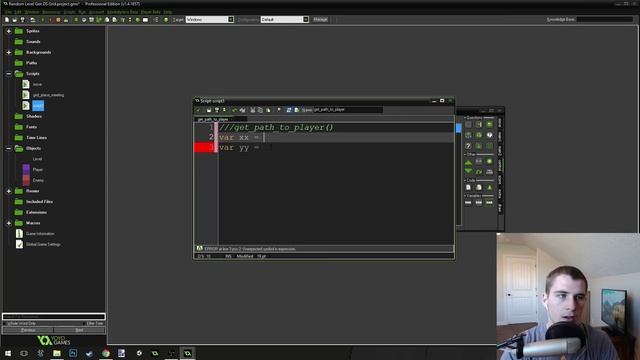The image size is (640, 360).
Task: Open the Target platform dropdown
Action: 231,20
